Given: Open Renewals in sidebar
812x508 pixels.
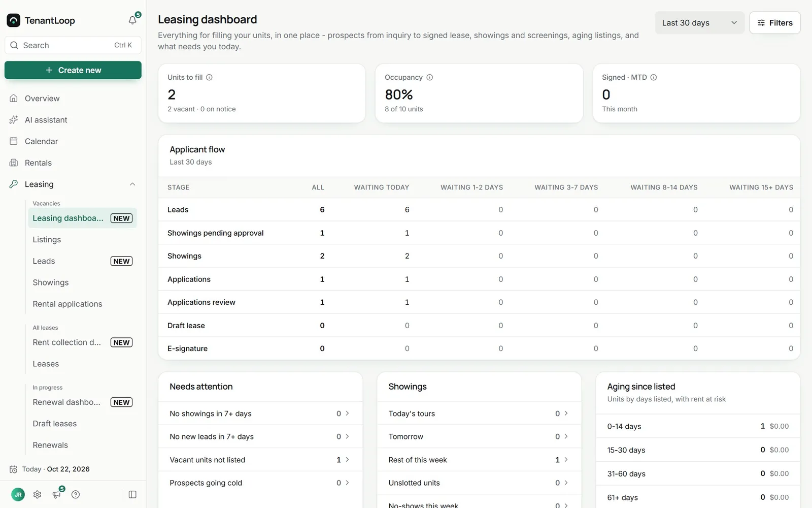Looking at the screenshot, I should [83, 445].
